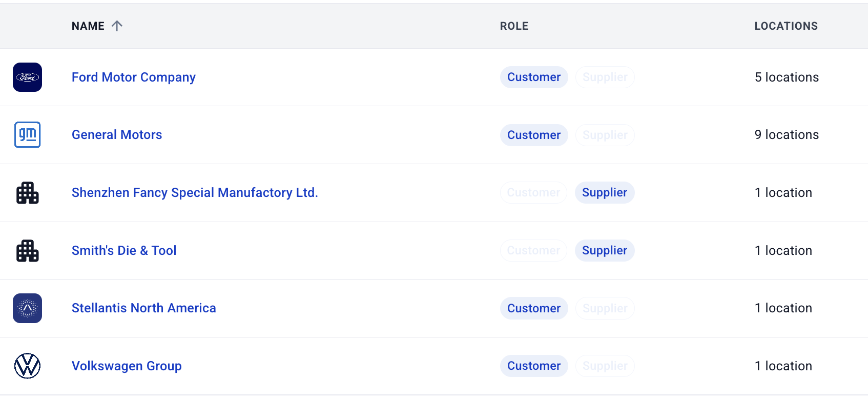Toggle the Supplier role for Ford Motor Company

coord(605,77)
